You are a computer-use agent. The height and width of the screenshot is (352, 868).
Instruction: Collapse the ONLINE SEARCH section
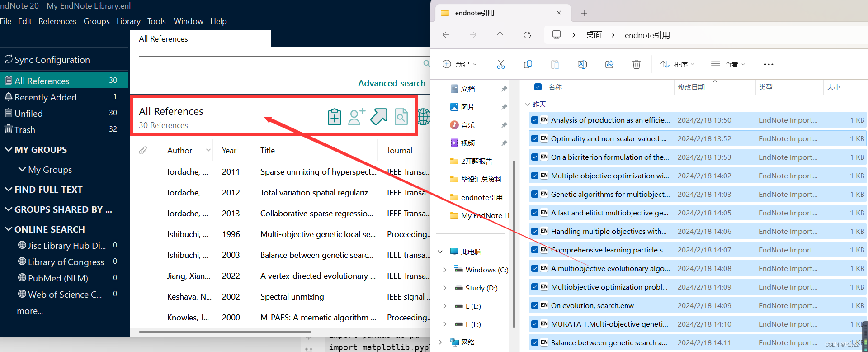pos(8,229)
